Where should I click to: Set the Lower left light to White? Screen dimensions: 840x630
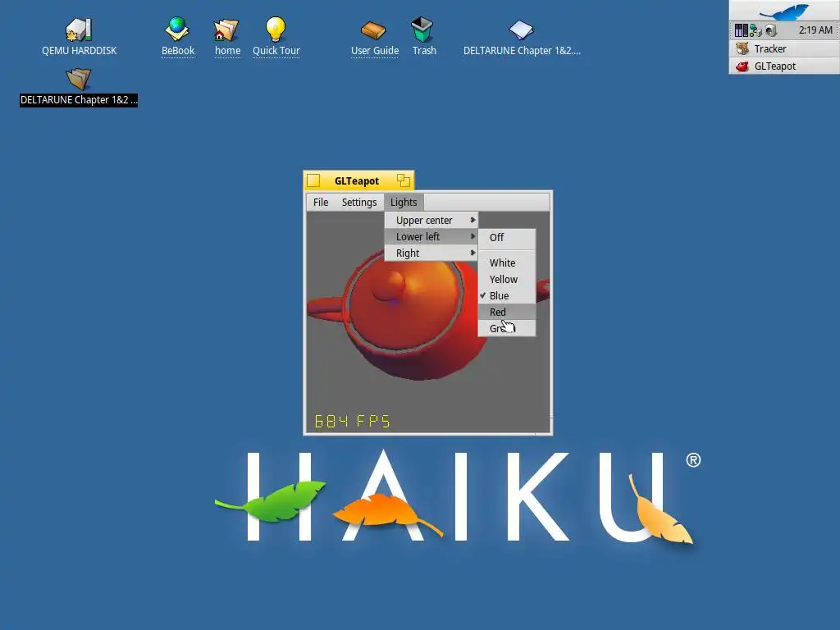tap(507, 263)
